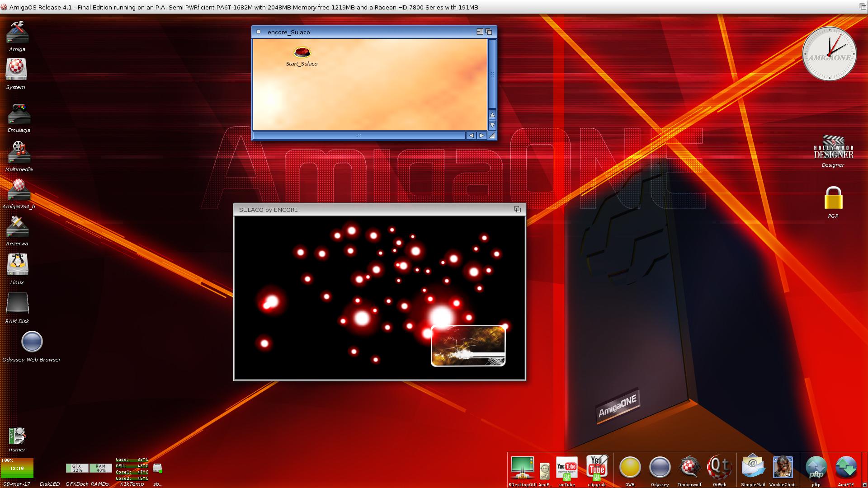The image size is (868, 488).
Task: Select the Start_Sulaco icon in encore_Sulaco window
Action: tap(302, 53)
